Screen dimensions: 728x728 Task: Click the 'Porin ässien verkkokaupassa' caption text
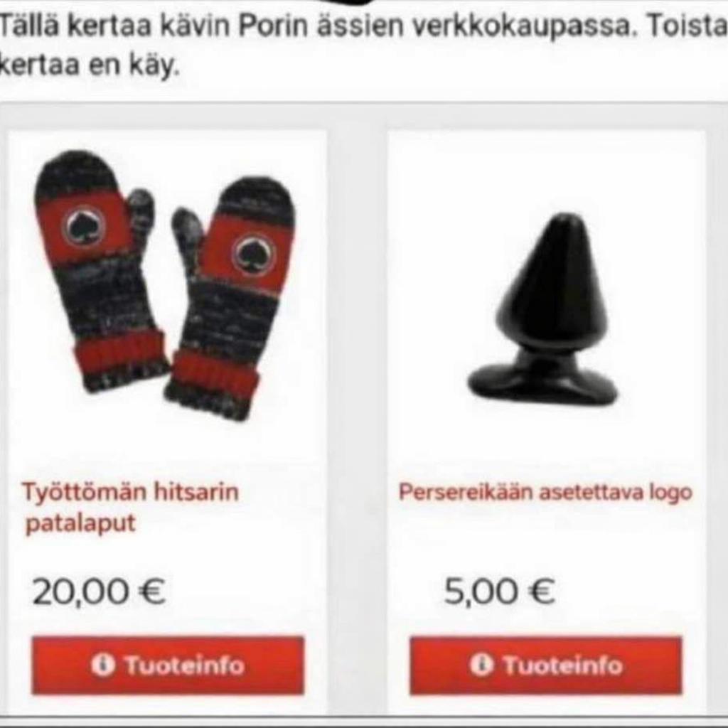(x=435, y=26)
